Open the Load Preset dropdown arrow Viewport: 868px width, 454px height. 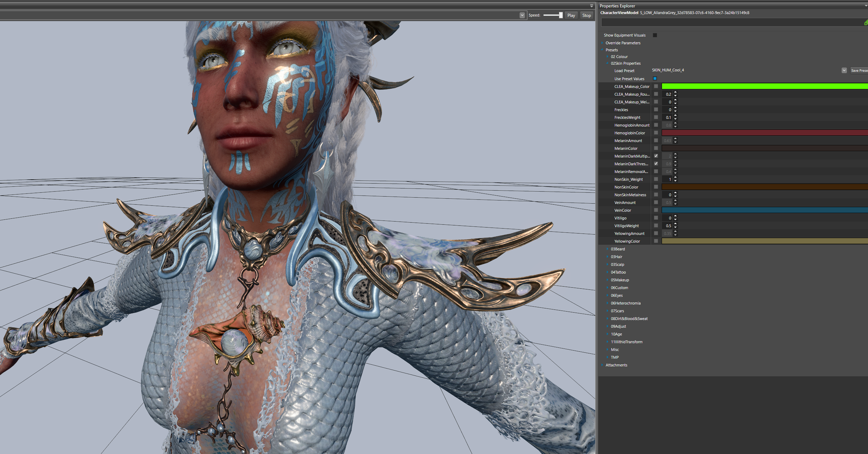click(844, 70)
